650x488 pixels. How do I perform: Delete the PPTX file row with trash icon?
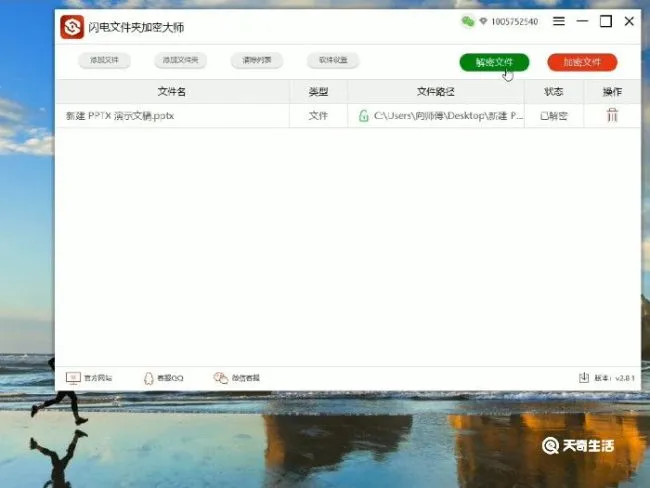pyautogui.click(x=612, y=115)
